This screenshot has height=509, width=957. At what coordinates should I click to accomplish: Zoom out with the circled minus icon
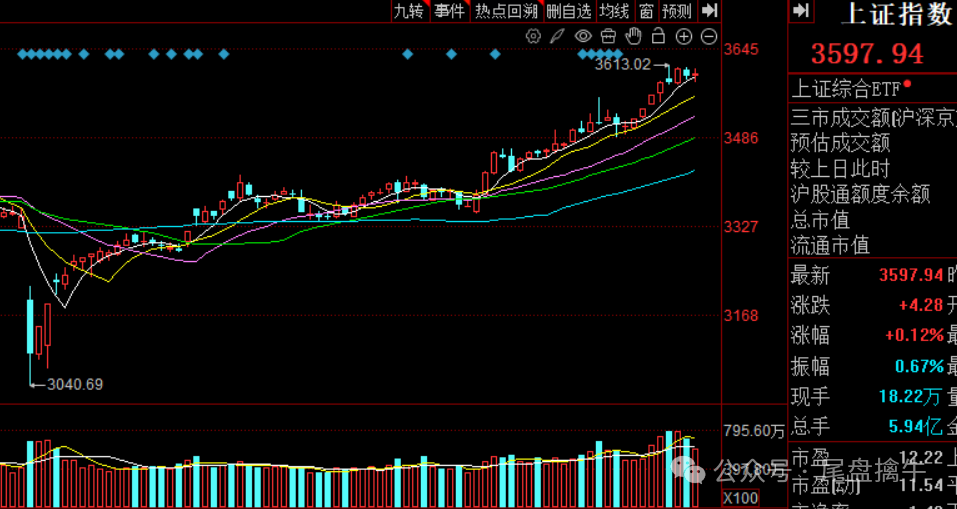709,37
